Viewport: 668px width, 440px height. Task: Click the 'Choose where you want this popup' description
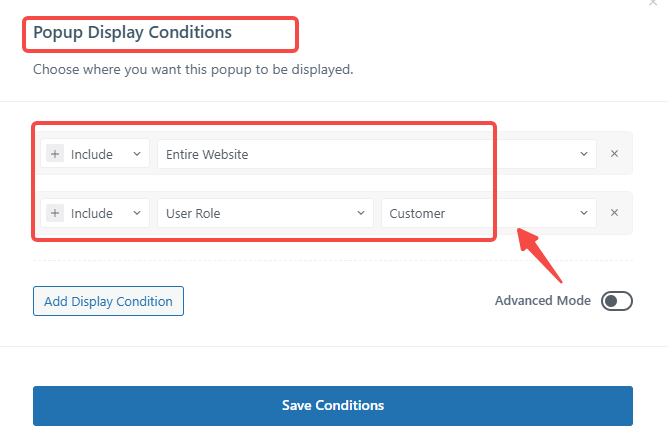coord(194,71)
